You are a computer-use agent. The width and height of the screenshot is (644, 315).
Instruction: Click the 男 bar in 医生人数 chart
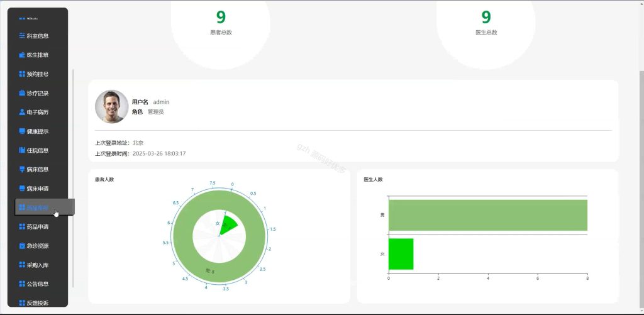(x=488, y=215)
